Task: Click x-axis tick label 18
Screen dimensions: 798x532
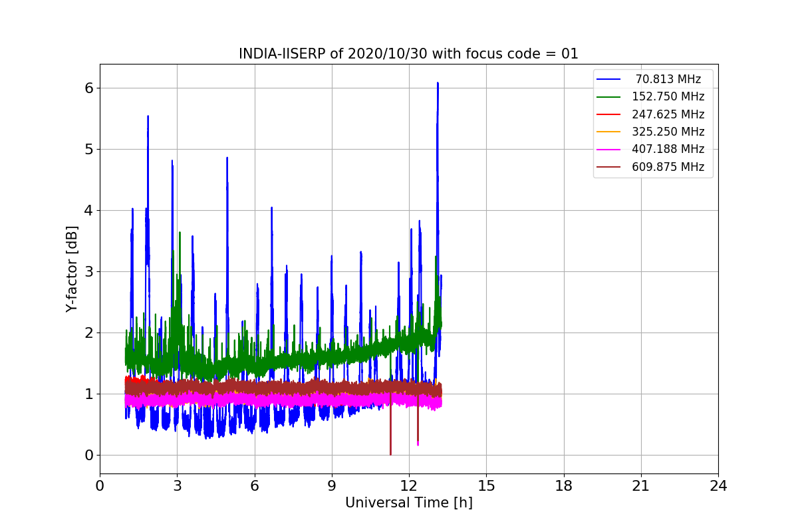Action: [563, 486]
